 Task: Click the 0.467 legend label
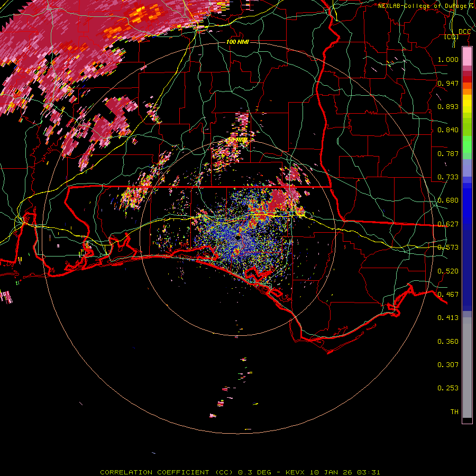(x=448, y=295)
